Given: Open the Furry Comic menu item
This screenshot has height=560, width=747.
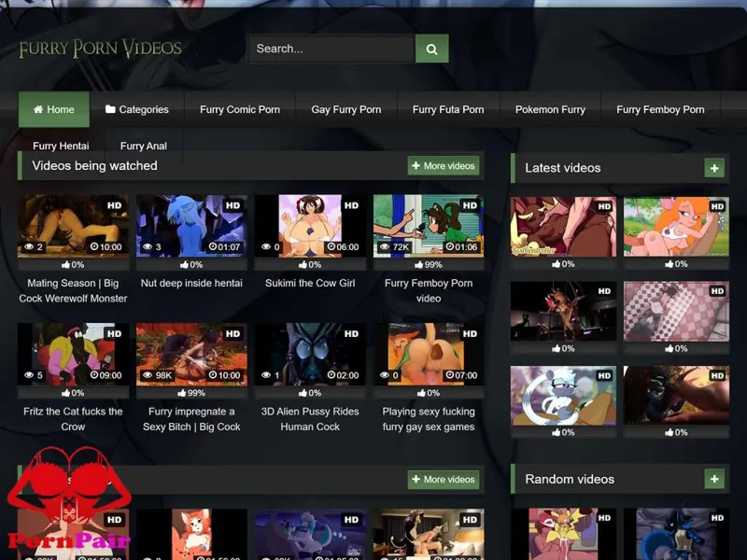Looking at the screenshot, I should (240, 109).
